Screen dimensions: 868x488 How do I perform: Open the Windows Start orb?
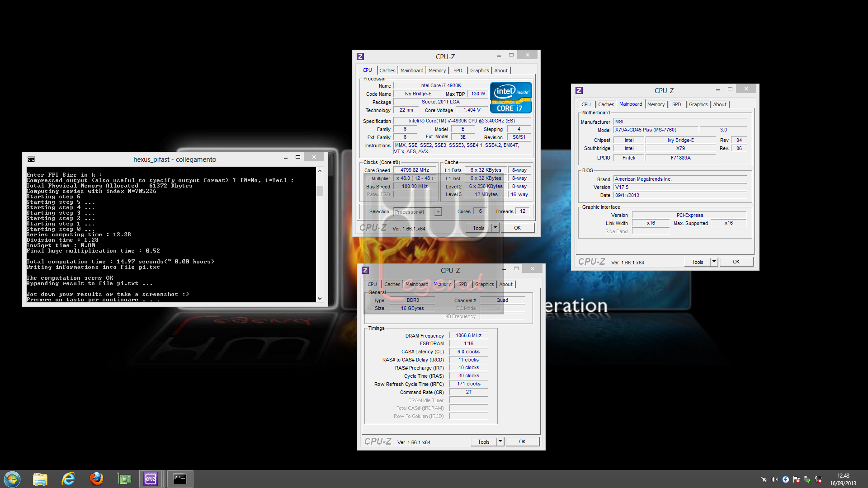coord(12,479)
